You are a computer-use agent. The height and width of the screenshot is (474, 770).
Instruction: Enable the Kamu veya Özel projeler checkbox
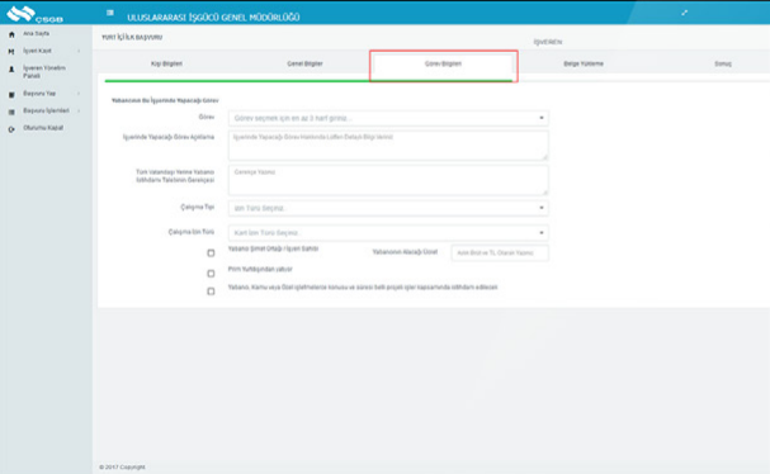point(211,291)
